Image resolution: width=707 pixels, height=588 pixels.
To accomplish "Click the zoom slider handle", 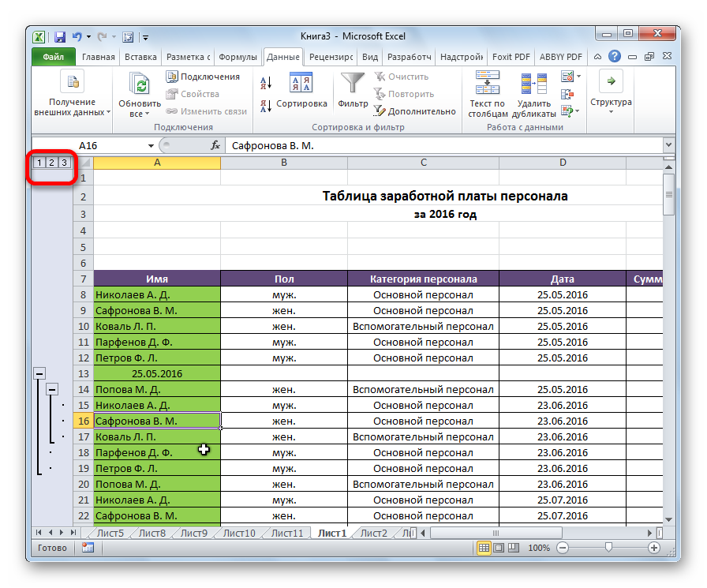I will pyautogui.click(x=607, y=548).
